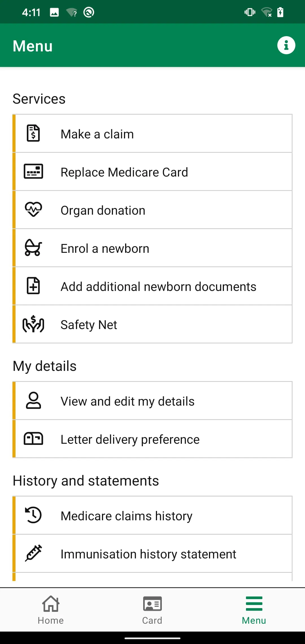Image resolution: width=305 pixels, height=644 pixels.
Task: Click the Replace Medicare Card icon
Action: (x=33, y=171)
